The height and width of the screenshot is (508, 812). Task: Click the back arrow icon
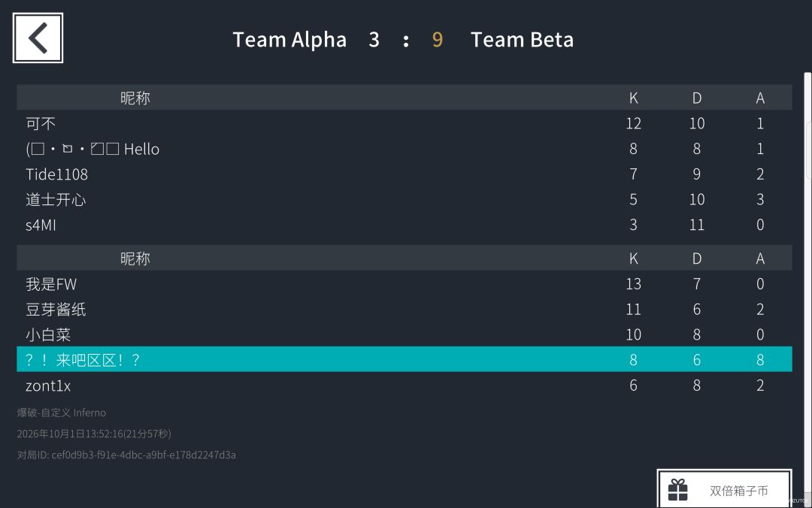pyautogui.click(x=38, y=38)
